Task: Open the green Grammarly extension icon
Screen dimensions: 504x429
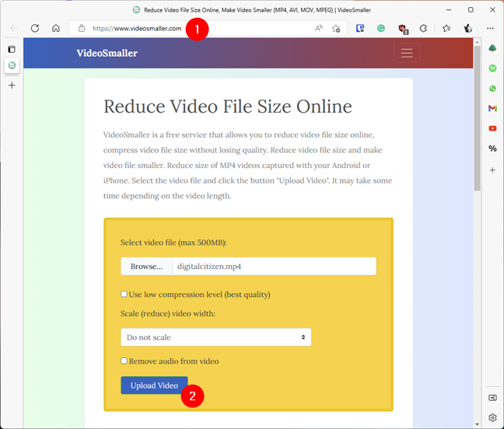Action: tap(381, 28)
